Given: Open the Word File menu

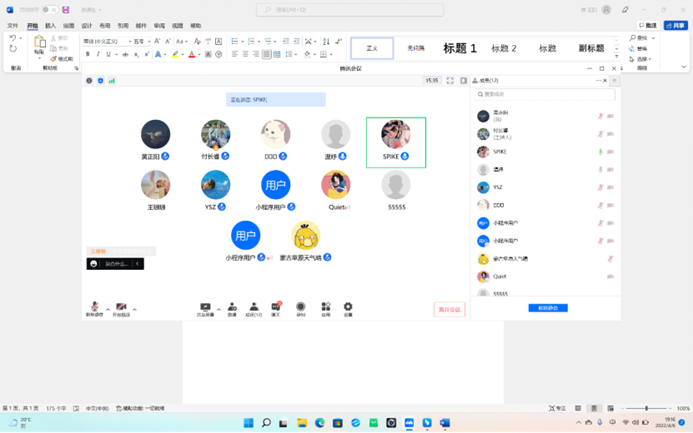Looking at the screenshot, I should [x=12, y=26].
